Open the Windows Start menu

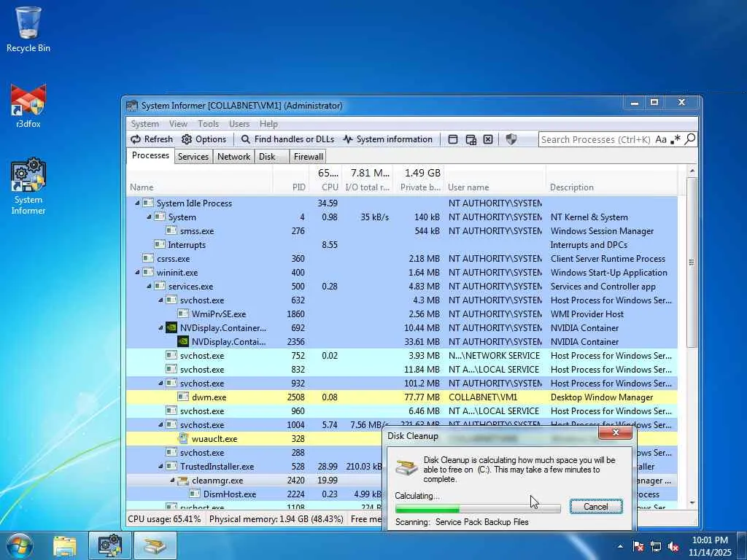point(19,545)
